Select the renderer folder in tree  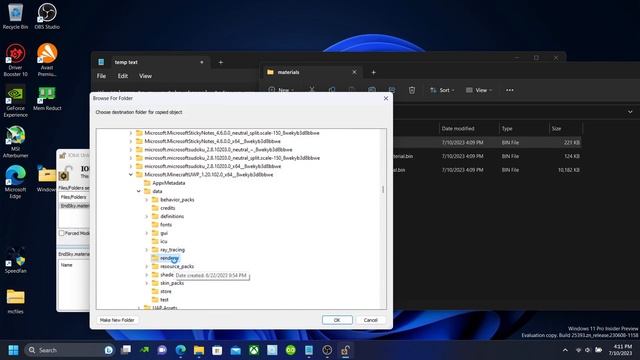click(x=169, y=258)
